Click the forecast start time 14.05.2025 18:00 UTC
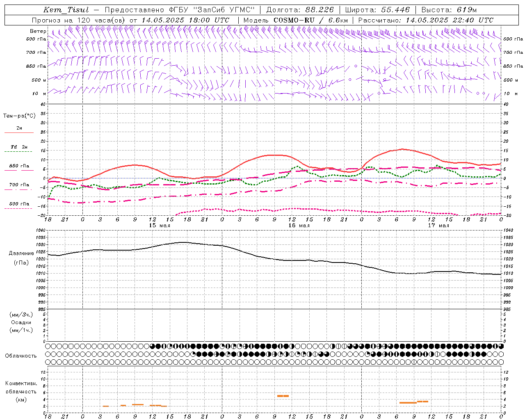This screenshot has width=525, height=420. 185,20
